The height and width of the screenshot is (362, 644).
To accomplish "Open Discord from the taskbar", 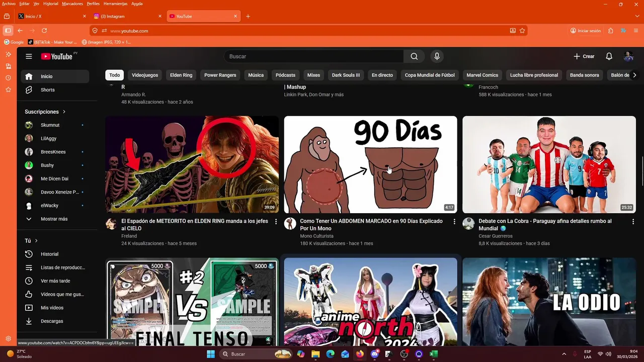I will [374, 354].
